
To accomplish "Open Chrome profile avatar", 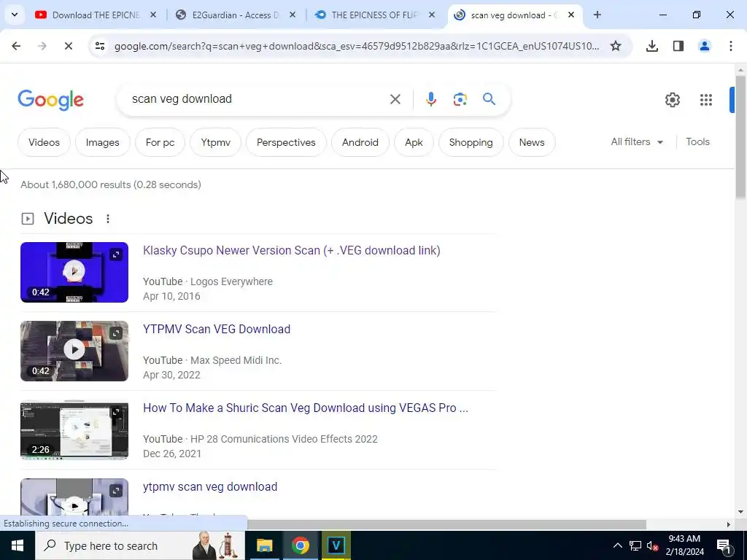I will [x=705, y=46].
